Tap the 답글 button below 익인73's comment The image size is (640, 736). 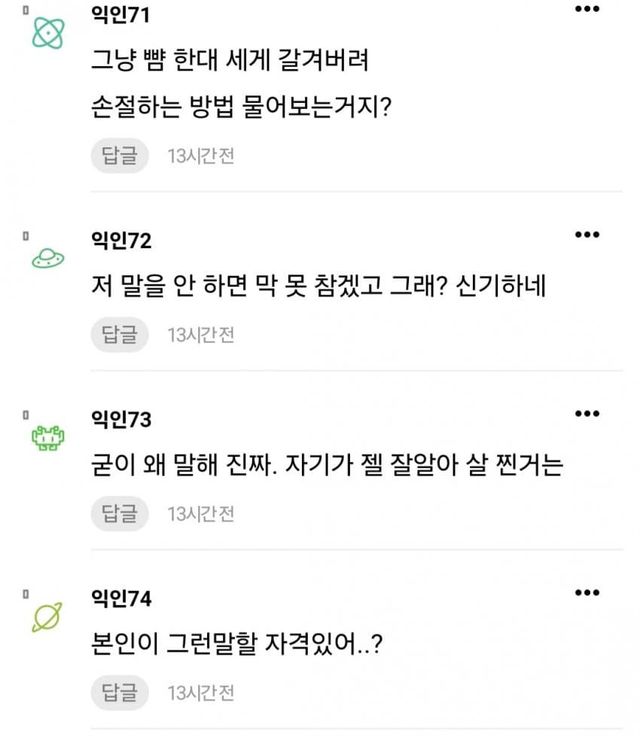click(x=120, y=514)
